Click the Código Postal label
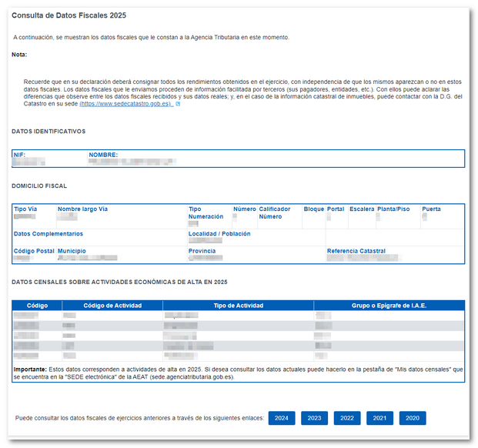The width and height of the screenshot is (478, 448). (34, 251)
